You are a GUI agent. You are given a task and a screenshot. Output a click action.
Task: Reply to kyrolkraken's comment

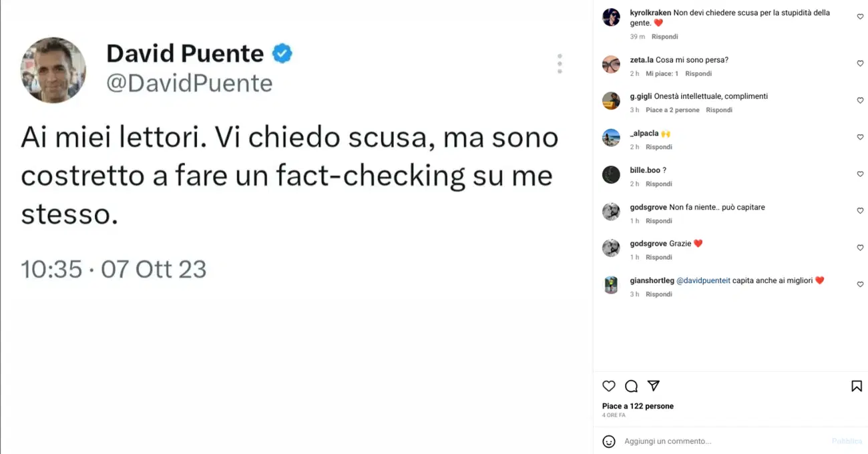pyautogui.click(x=664, y=37)
